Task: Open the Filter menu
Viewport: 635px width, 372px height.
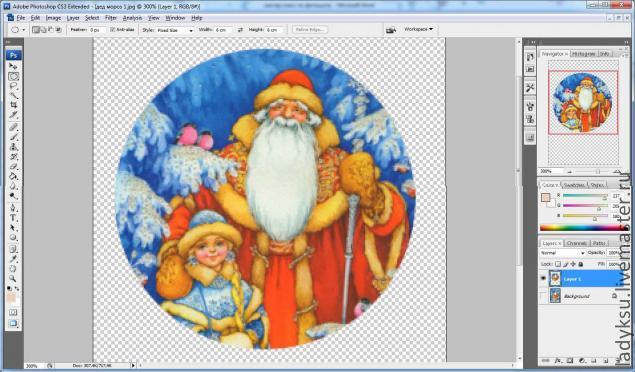Action: pos(111,18)
